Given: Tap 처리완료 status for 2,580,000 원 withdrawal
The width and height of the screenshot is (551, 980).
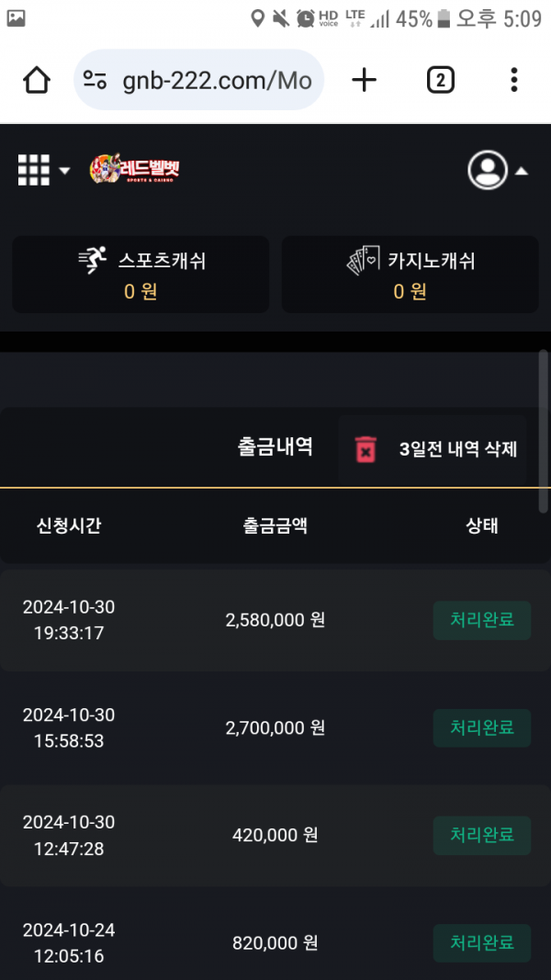Looking at the screenshot, I should click(x=481, y=620).
